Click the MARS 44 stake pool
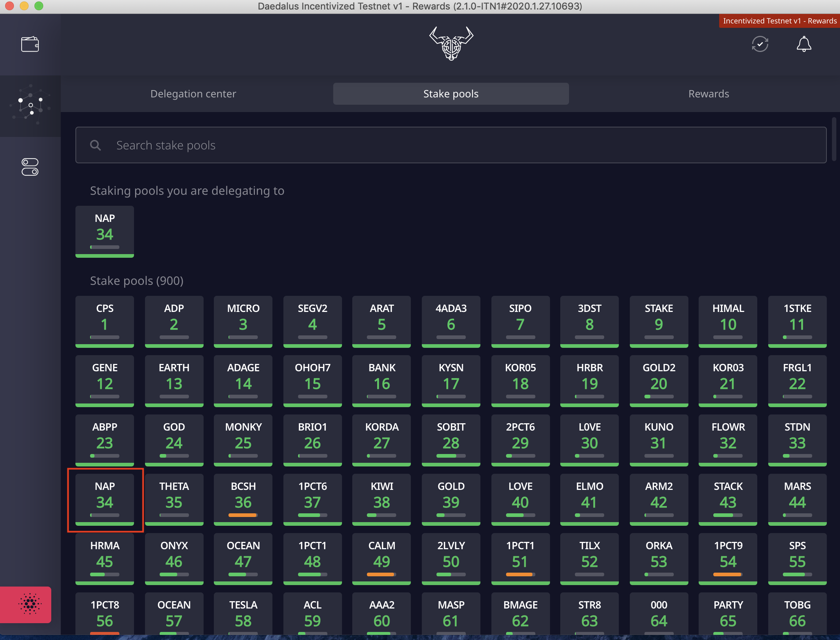Image resolution: width=840 pixels, height=640 pixels. 797,499
